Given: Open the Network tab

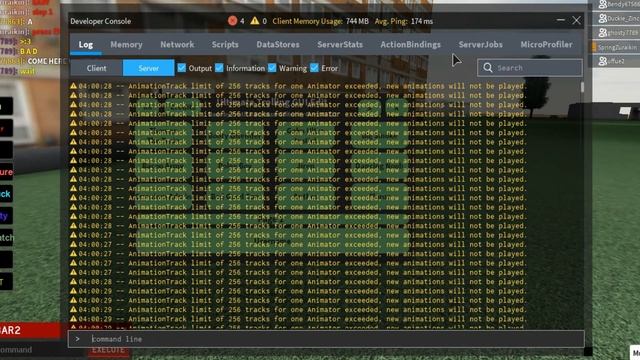Looking at the screenshot, I should point(177,44).
